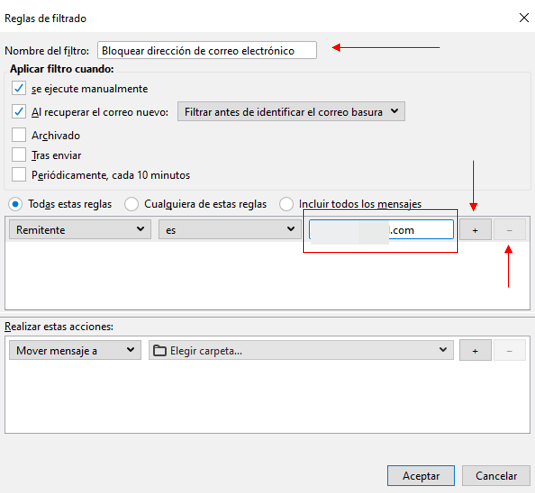
Task: Click the plus button beside sender rule
Action: pos(475,230)
